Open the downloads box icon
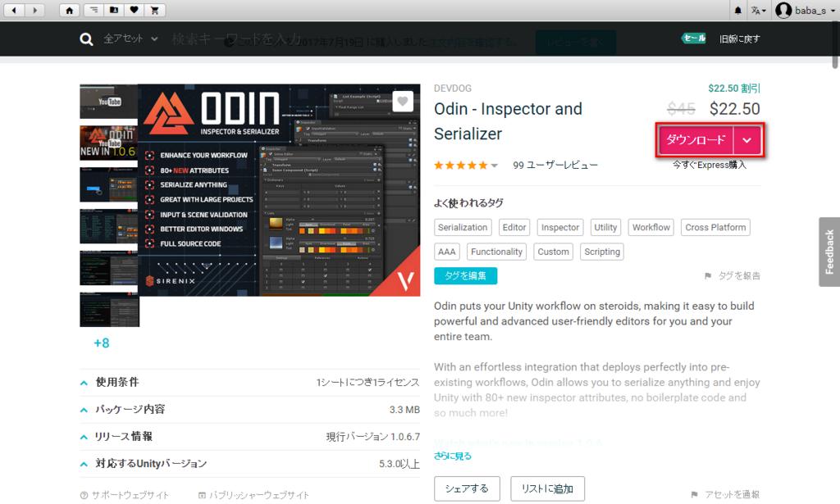Viewport: 840px width, 504px height. 113,10
